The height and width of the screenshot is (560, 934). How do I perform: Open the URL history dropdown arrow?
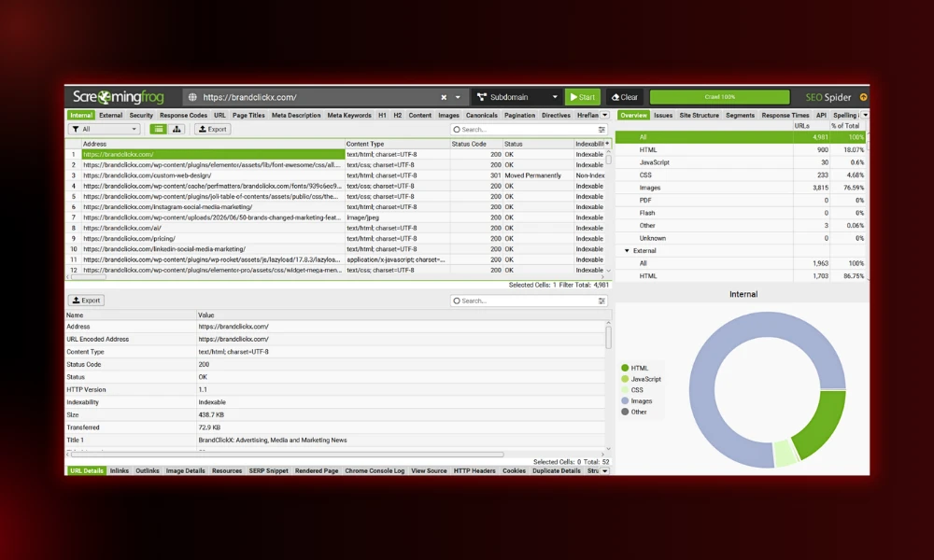coord(458,97)
